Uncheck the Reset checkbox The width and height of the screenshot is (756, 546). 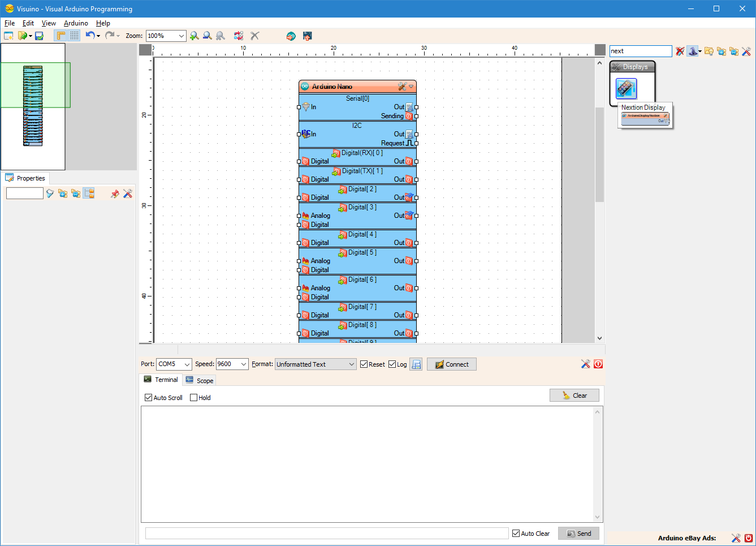click(364, 364)
